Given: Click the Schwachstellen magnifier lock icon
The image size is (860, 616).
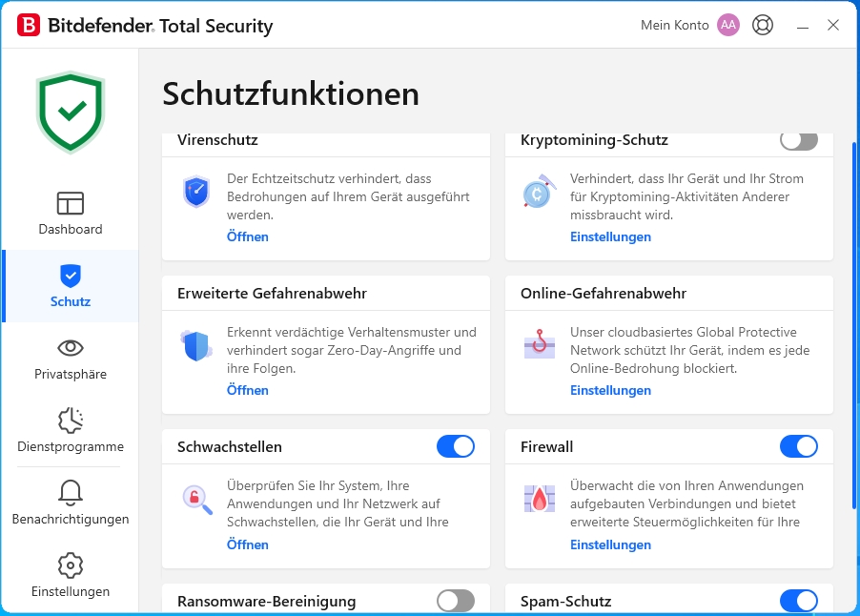Looking at the screenshot, I should 197,500.
